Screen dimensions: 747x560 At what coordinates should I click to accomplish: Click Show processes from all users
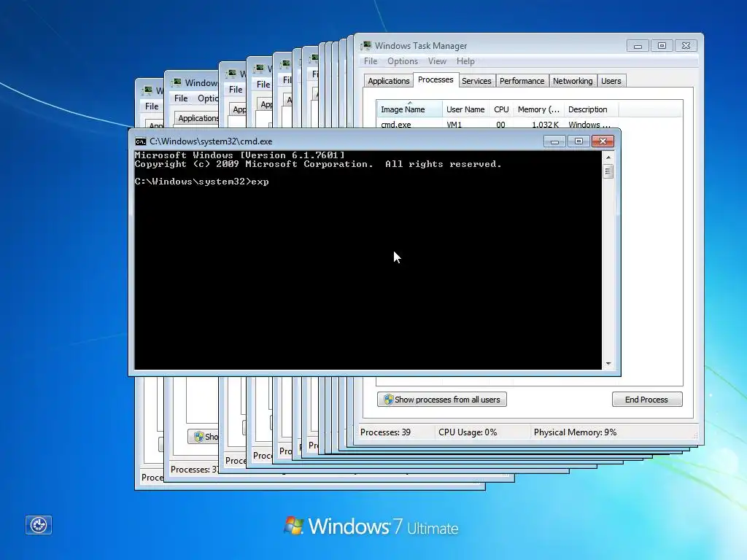pyautogui.click(x=441, y=400)
